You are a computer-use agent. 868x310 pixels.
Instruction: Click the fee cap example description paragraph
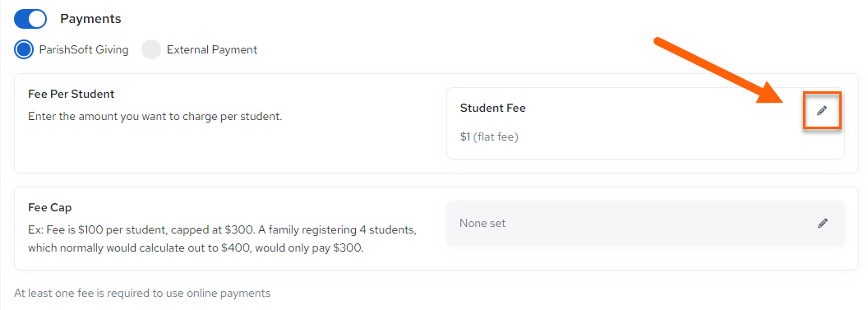point(222,238)
